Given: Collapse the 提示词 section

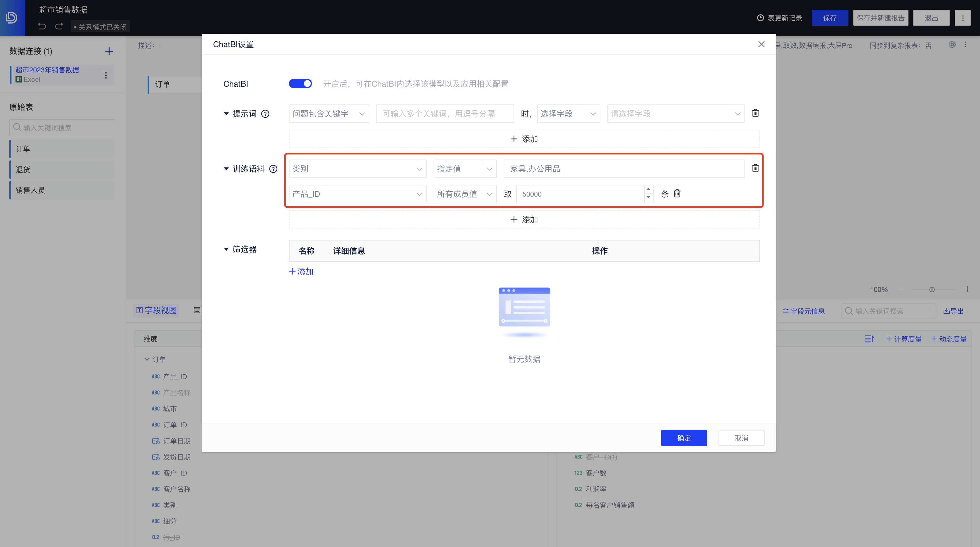Looking at the screenshot, I should tap(226, 114).
